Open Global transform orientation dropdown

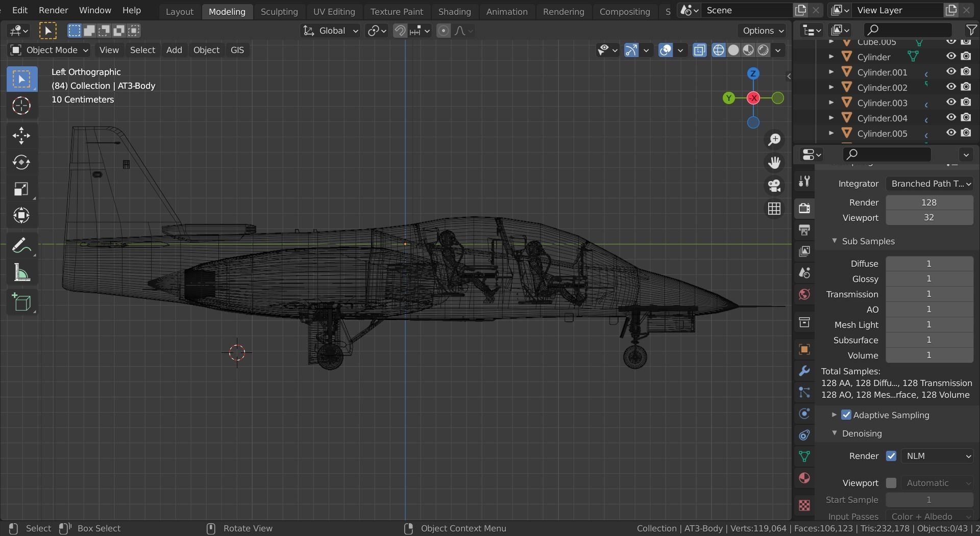pos(330,31)
